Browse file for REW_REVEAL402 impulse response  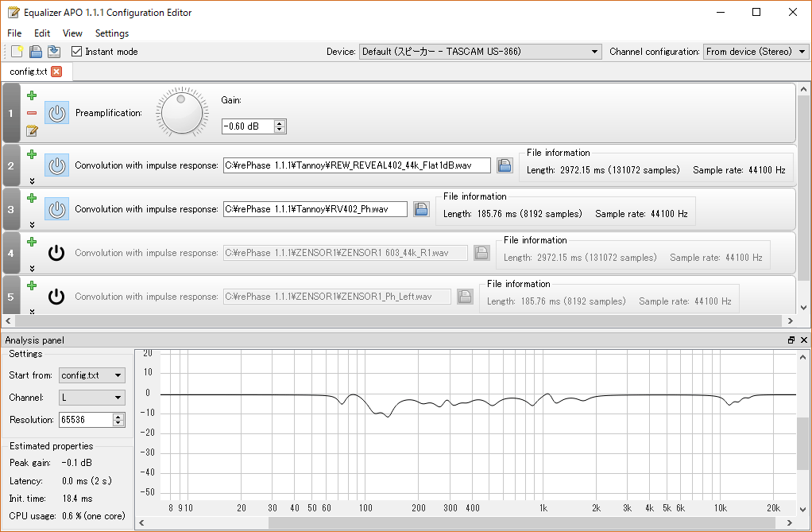[x=505, y=165]
